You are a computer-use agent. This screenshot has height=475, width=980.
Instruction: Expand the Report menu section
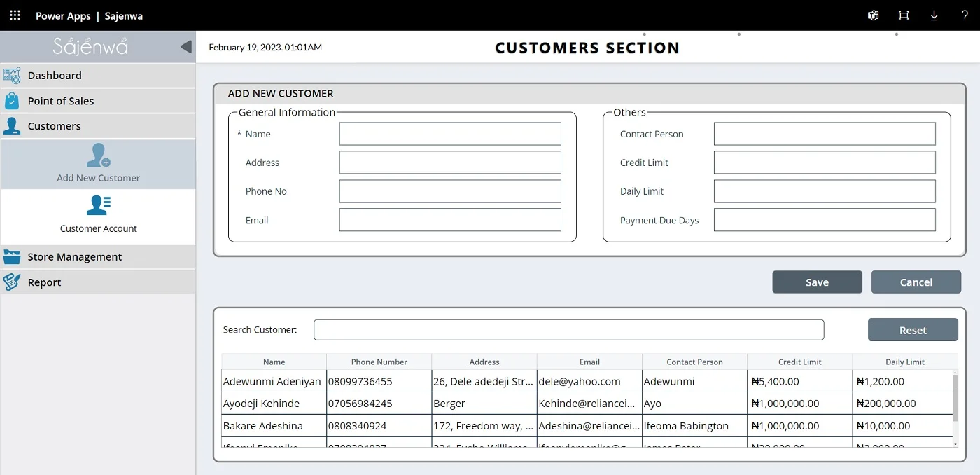pyautogui.click(x=45, y=282)
